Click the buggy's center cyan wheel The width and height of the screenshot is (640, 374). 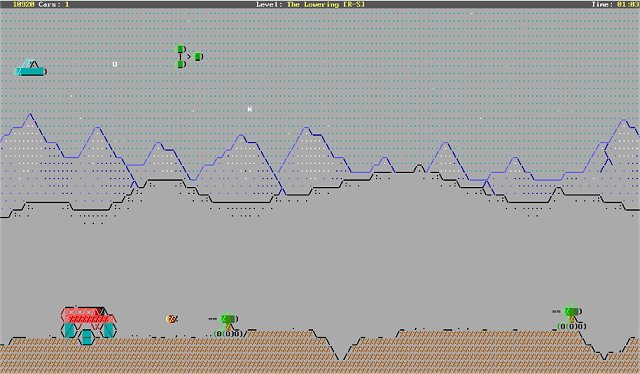click(x=87, y=338)
